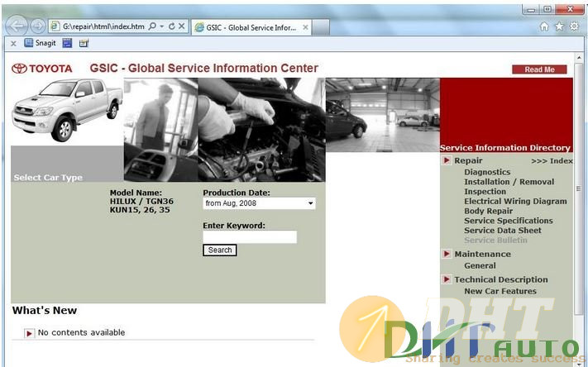Click the Read Me button

pos(539,69)
